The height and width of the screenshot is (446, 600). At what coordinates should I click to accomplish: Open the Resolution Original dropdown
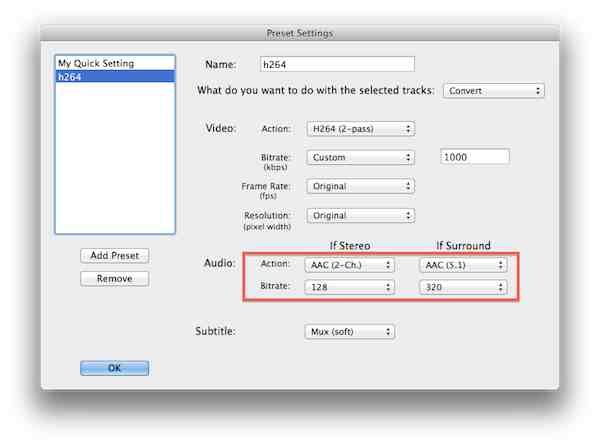[x=360, y=216]
